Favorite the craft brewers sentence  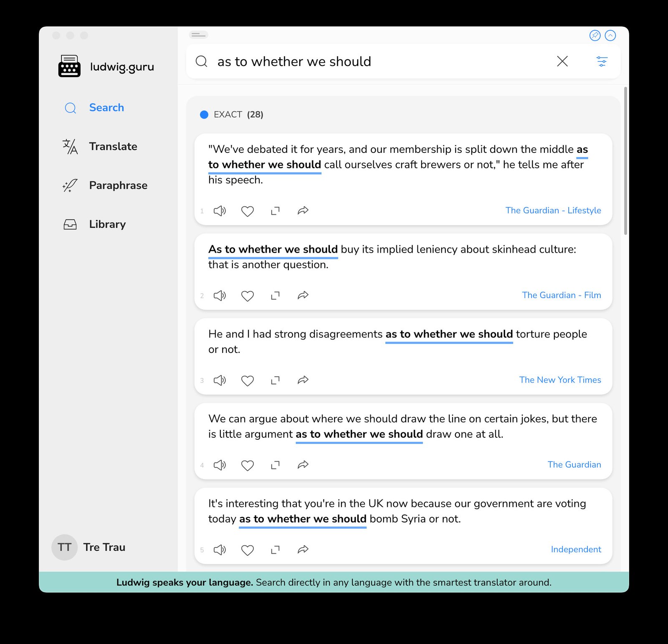point(248,211)
